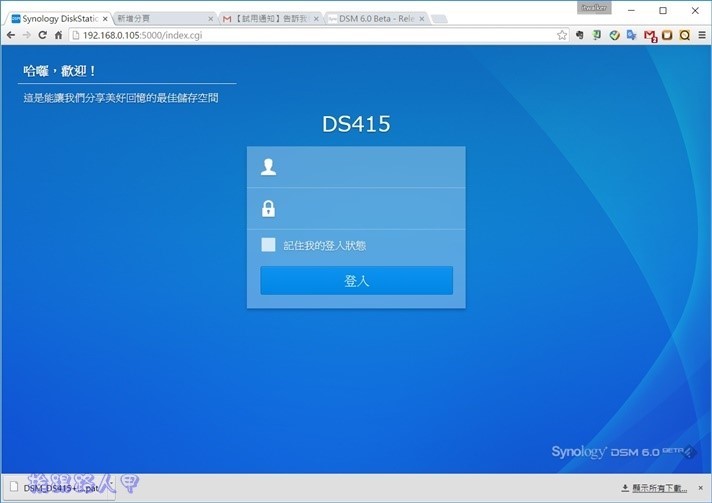712x503 pixels.
Task: Open the Gmail checker extension icon
Action: pyautogui.click(x=650, y=35)
